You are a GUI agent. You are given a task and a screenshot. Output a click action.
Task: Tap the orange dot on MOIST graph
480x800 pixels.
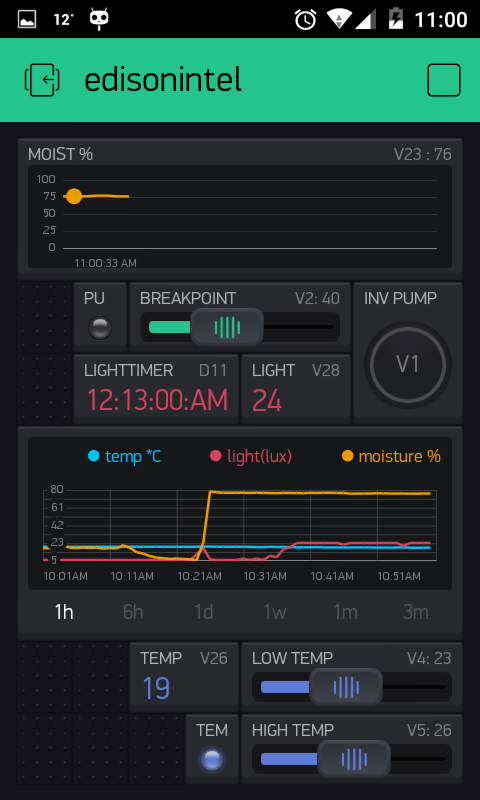(x=74, y=196)
